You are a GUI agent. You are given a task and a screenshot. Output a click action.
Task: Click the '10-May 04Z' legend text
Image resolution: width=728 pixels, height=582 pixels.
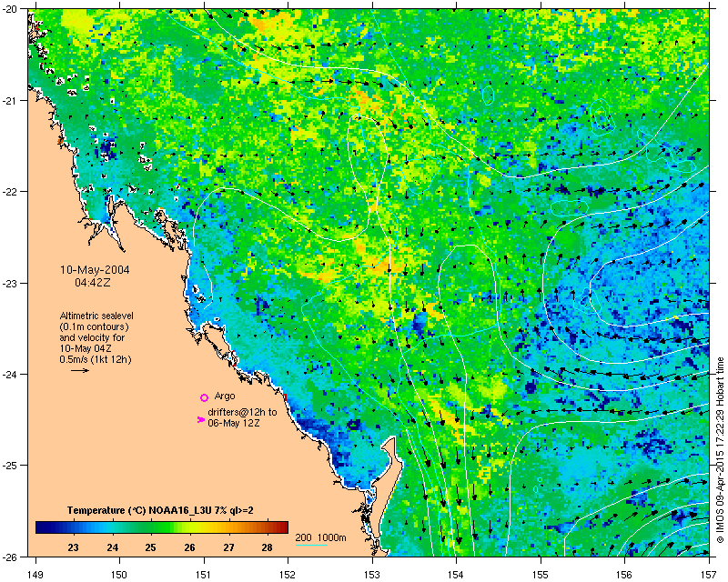(86, 348)
